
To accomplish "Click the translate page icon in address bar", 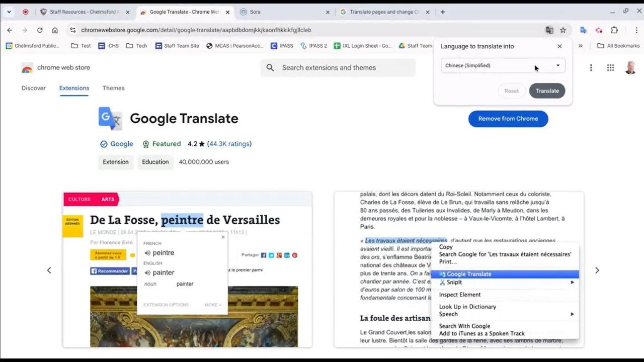I will click(549, 30).
